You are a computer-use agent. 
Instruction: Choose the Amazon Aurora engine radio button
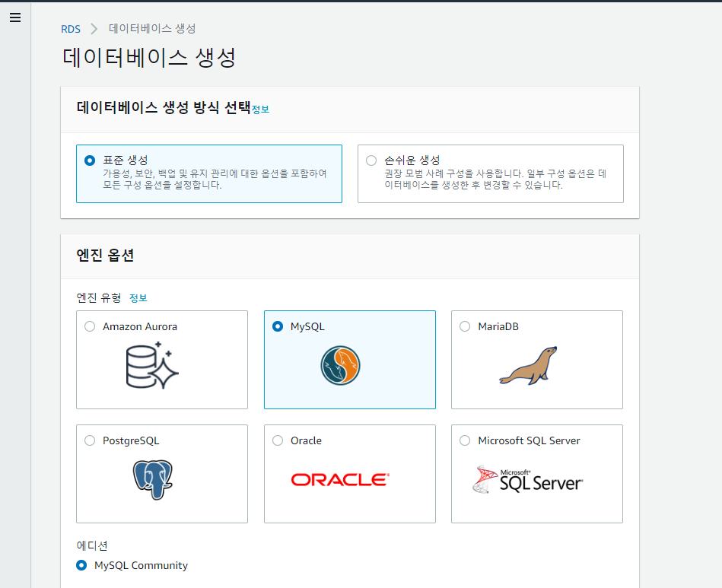[90, 326]
